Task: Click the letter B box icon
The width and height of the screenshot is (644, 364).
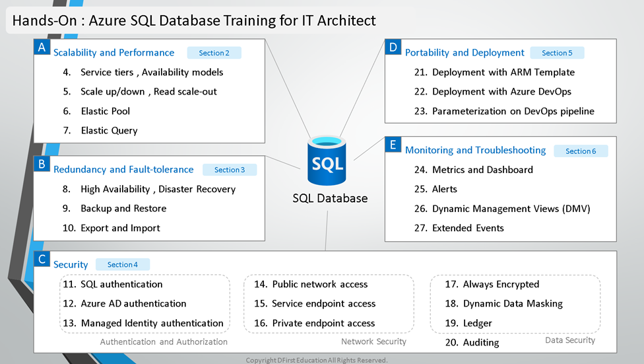Action: (x=42, y=164)
